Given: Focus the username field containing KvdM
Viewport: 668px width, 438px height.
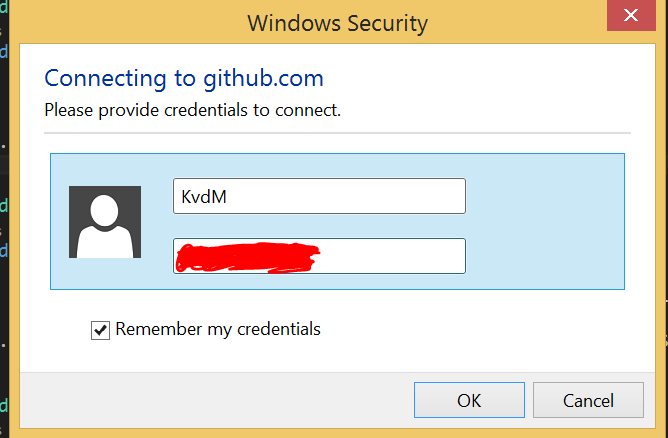Looking at the screenshot, I should (x=319, y=196).
